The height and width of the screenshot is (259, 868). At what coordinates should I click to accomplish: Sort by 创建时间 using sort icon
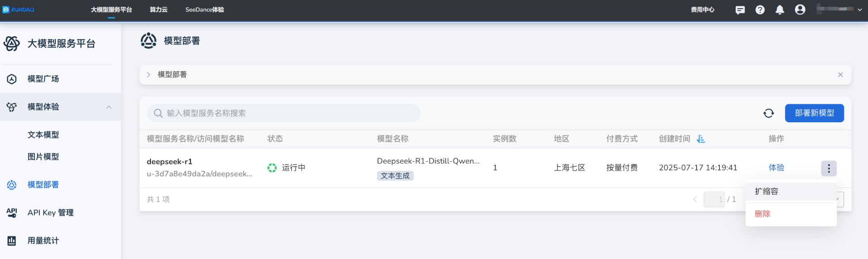pyautogui.click(x=701, y=139)
